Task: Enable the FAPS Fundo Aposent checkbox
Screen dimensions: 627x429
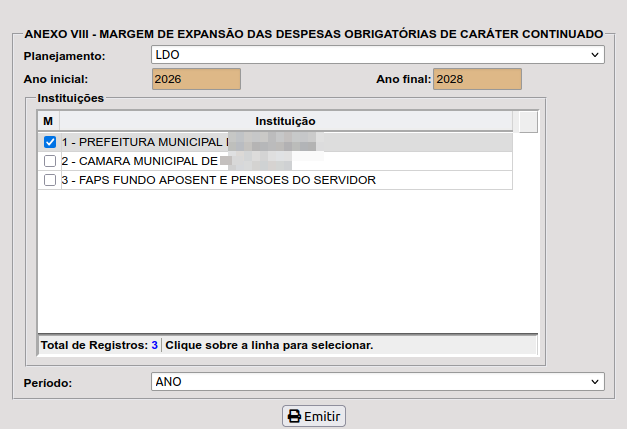Action: point(50,180)
